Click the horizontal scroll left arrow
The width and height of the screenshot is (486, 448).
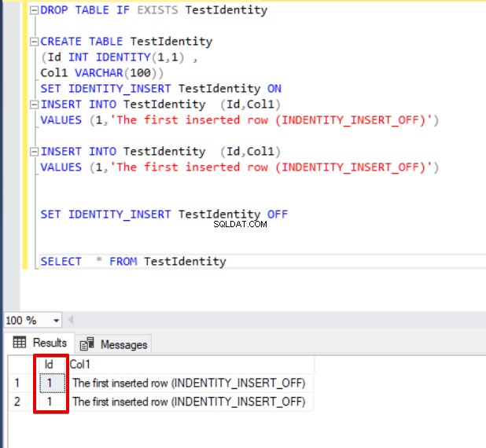[71, 320]
